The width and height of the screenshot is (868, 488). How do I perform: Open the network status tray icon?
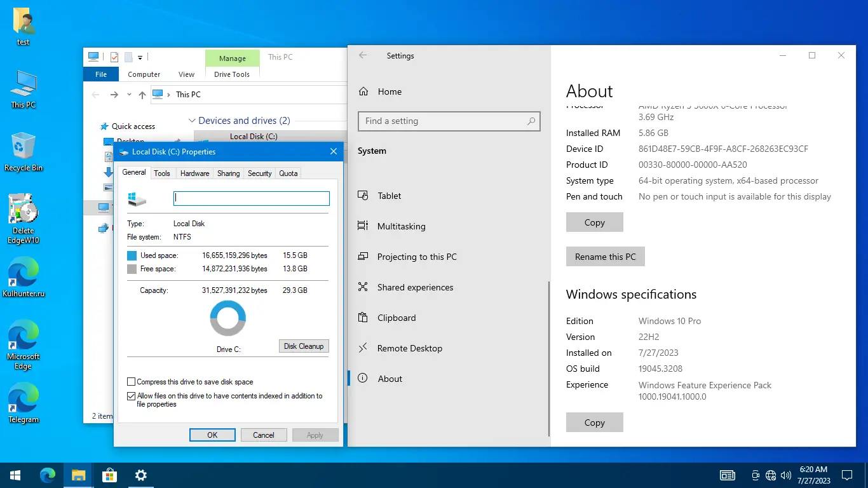tap(771, 475)
